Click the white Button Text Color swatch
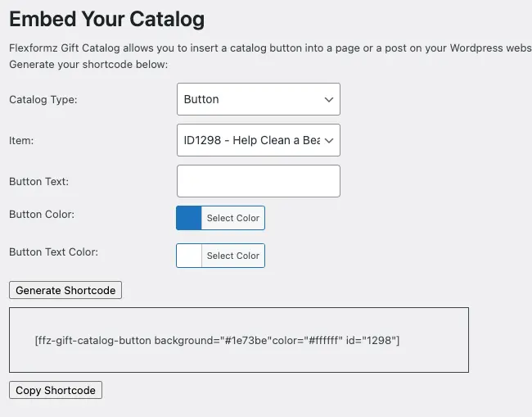The image size is (532, 417). pyautogui.click(x=189, y=256)
